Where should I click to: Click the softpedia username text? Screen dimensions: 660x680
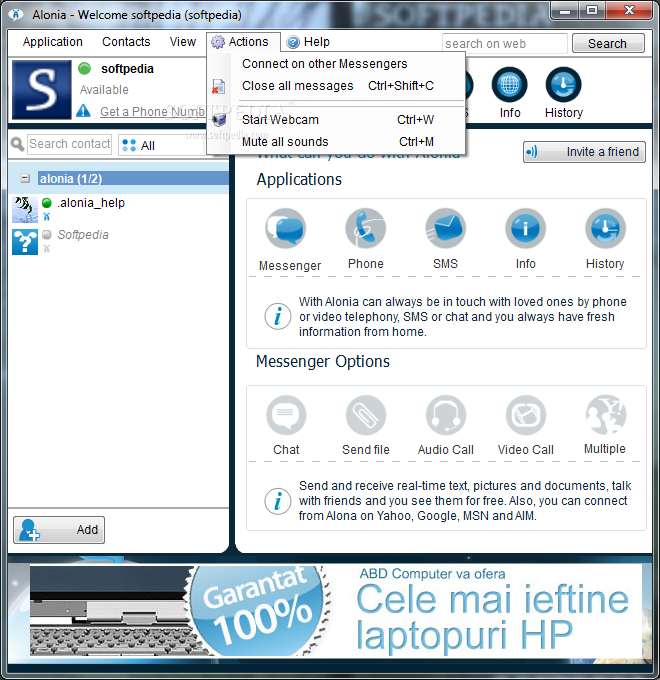click(127, 69)
